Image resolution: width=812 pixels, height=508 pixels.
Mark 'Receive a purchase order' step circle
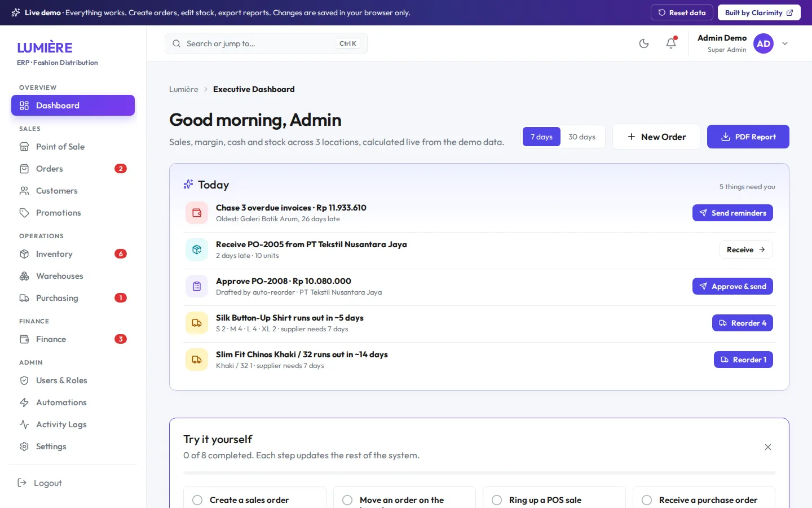(x=647, y=500)
